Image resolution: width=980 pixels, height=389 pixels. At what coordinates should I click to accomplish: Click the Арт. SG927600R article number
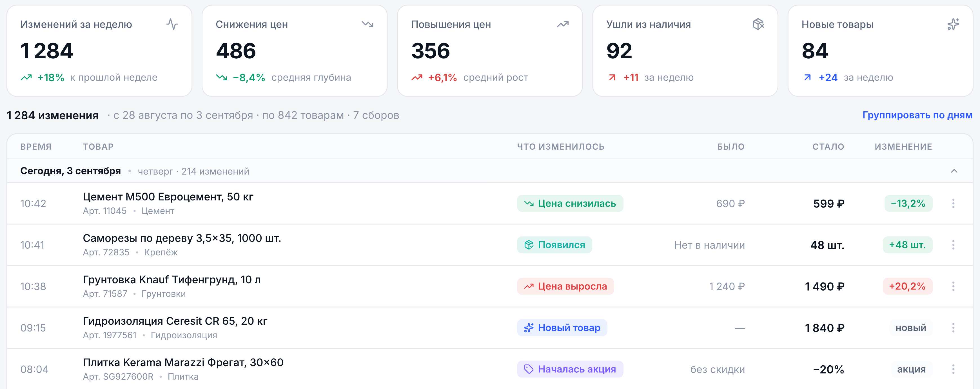[118, 376]
